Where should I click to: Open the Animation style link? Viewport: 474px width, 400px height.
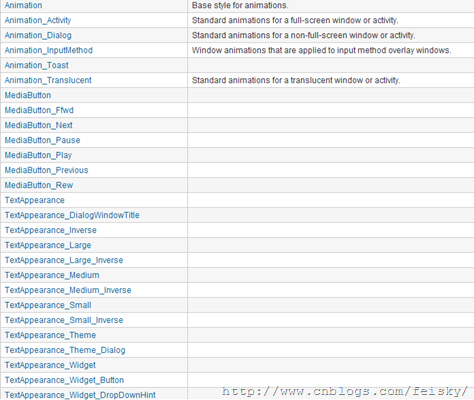pyautogui.click(x=23, y=5)
